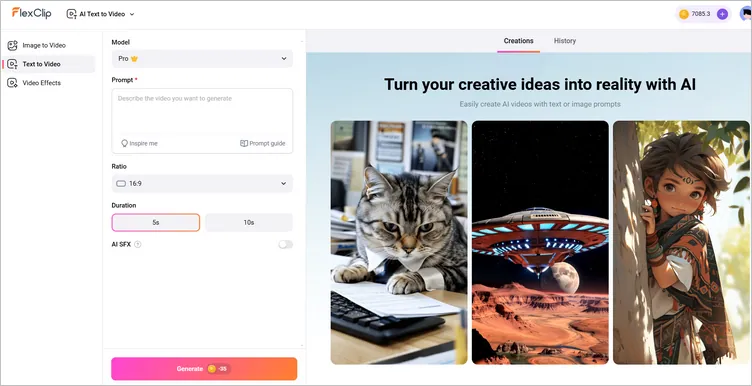The width and height of the screenshot is (752, 386).
Task: Click the AI SFX help info icon
Action: pyautogui.click(x=138, y=245)
